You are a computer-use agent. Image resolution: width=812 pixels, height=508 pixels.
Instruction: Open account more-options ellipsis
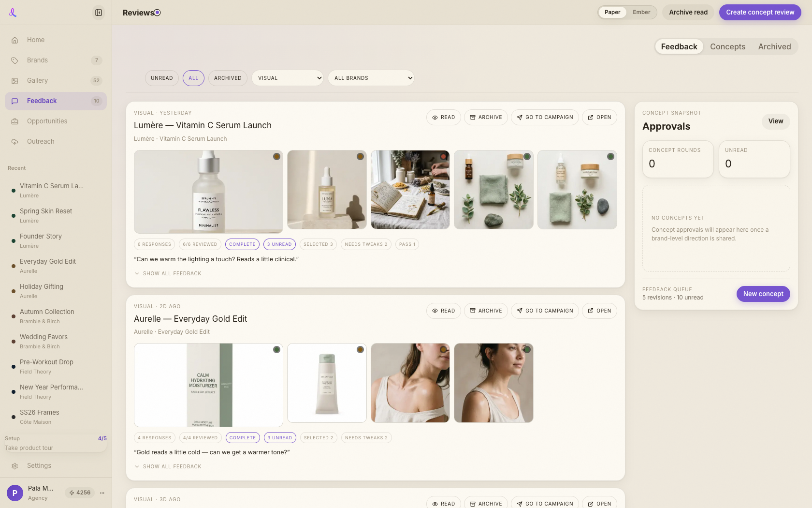click(x=102, y=493)
